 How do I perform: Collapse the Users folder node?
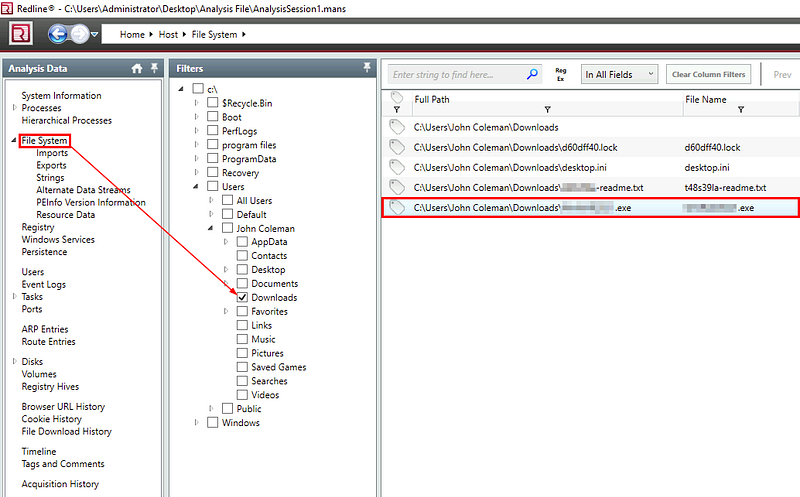point(196,187)
